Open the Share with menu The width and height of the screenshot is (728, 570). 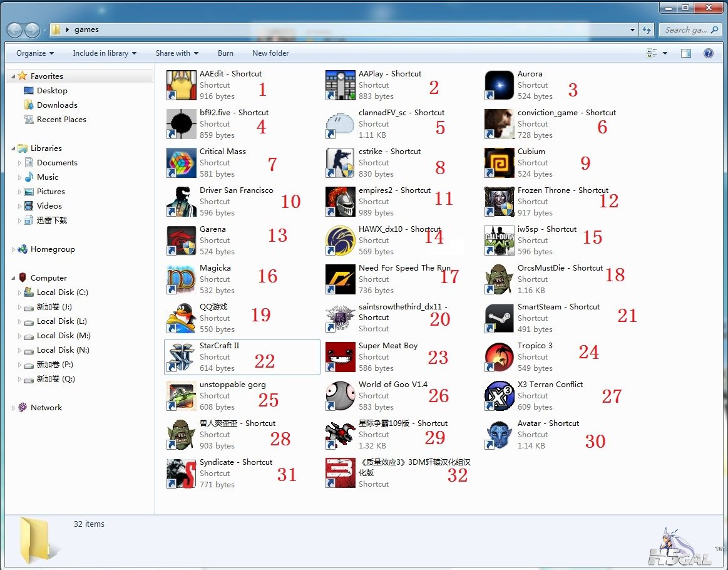pos(177,53)
